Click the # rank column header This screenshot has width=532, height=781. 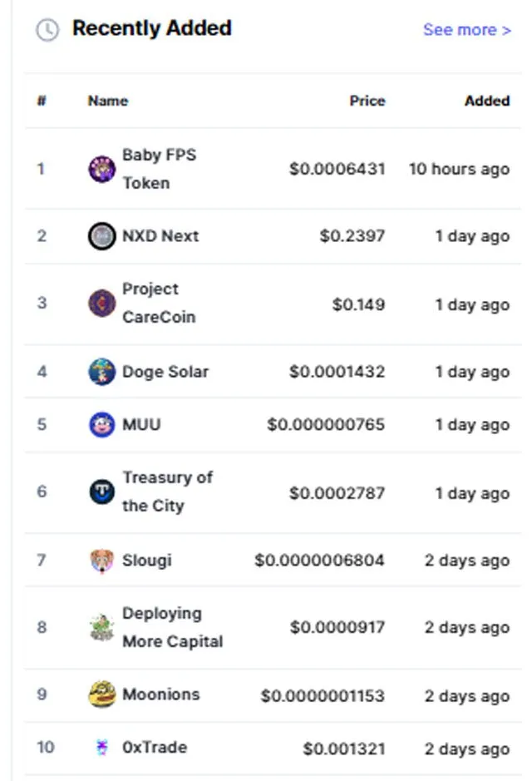pos(42,101)
